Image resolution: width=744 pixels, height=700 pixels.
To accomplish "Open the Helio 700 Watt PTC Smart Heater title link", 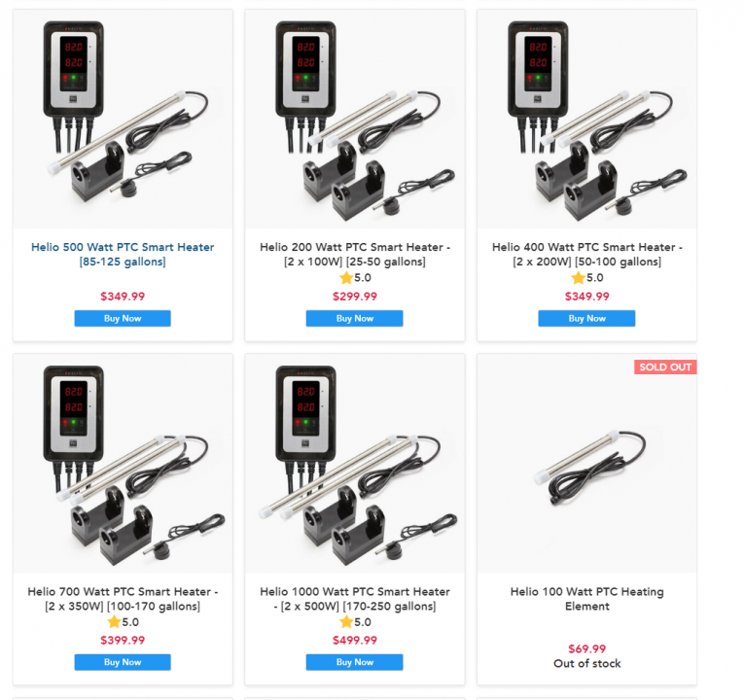I will [123, 599].
